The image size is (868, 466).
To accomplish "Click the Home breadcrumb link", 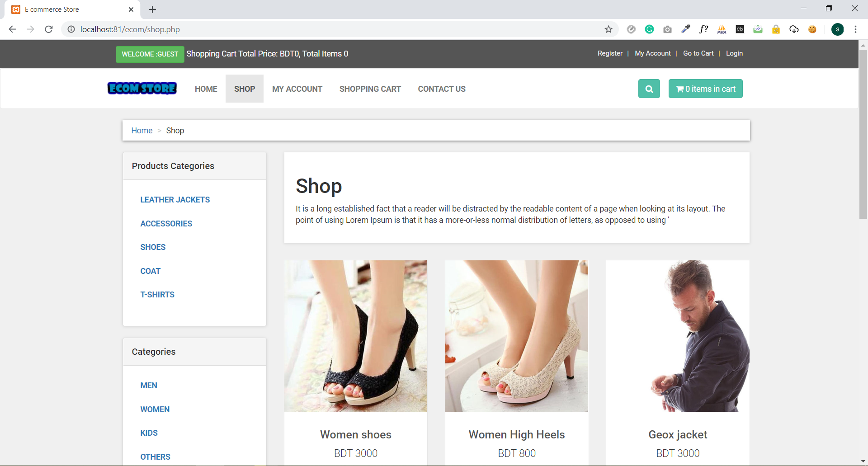I will click(142, 131).
